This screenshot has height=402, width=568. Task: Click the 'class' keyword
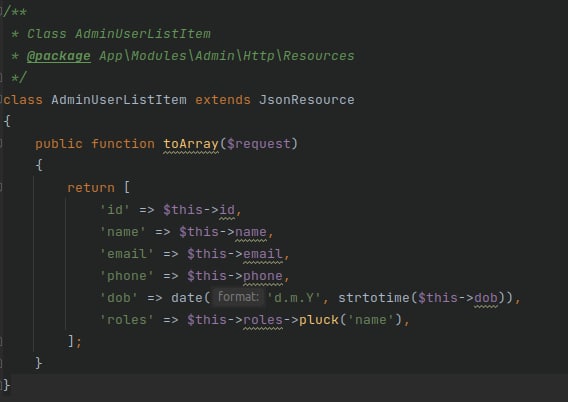23,100
